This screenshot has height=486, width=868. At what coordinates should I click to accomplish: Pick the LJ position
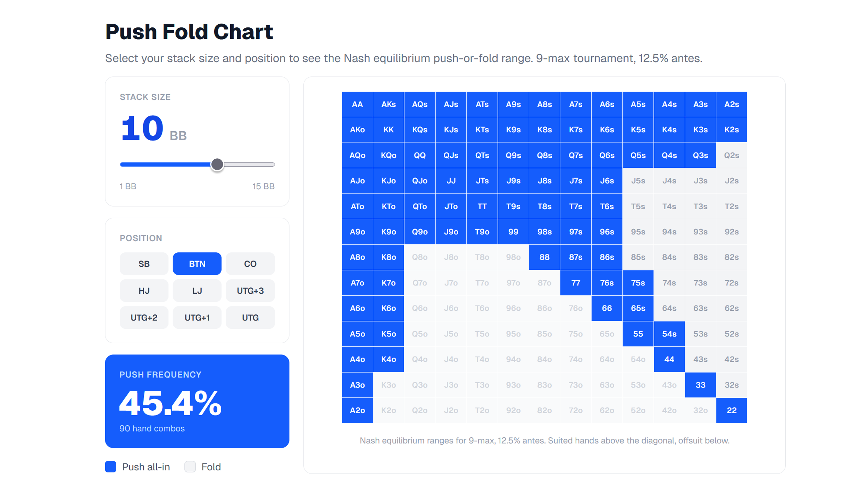click(197, 291)
